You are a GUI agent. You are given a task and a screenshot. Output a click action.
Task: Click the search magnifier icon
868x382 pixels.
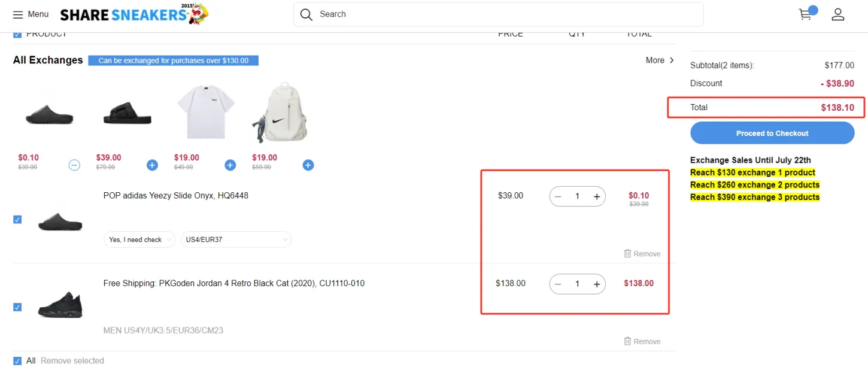[x=306, y=14]
